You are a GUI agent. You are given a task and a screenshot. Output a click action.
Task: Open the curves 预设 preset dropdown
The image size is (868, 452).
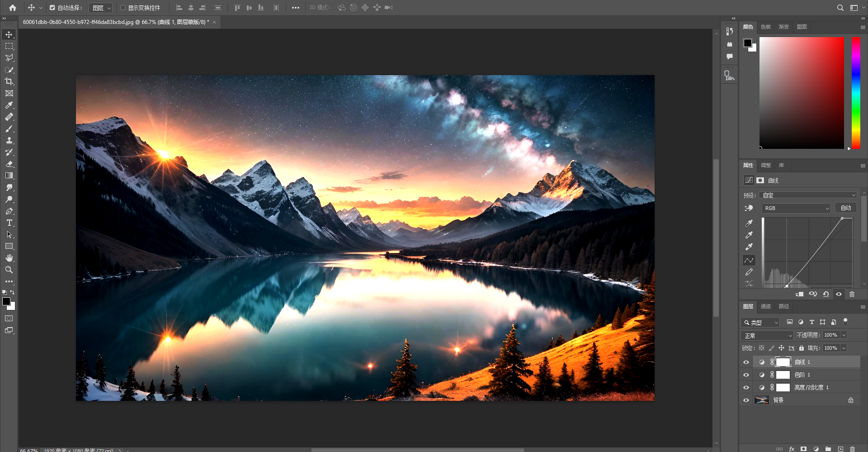click(809, 195)
